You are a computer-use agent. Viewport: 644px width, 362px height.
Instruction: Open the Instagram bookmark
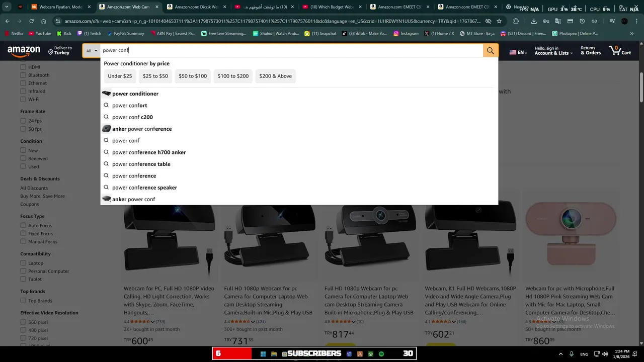(x=406, y=34)
